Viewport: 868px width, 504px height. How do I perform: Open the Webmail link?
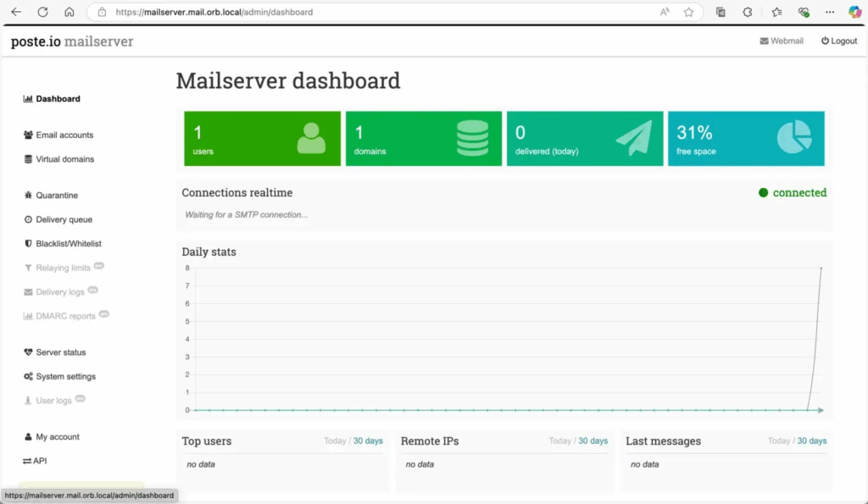(782, 41)
